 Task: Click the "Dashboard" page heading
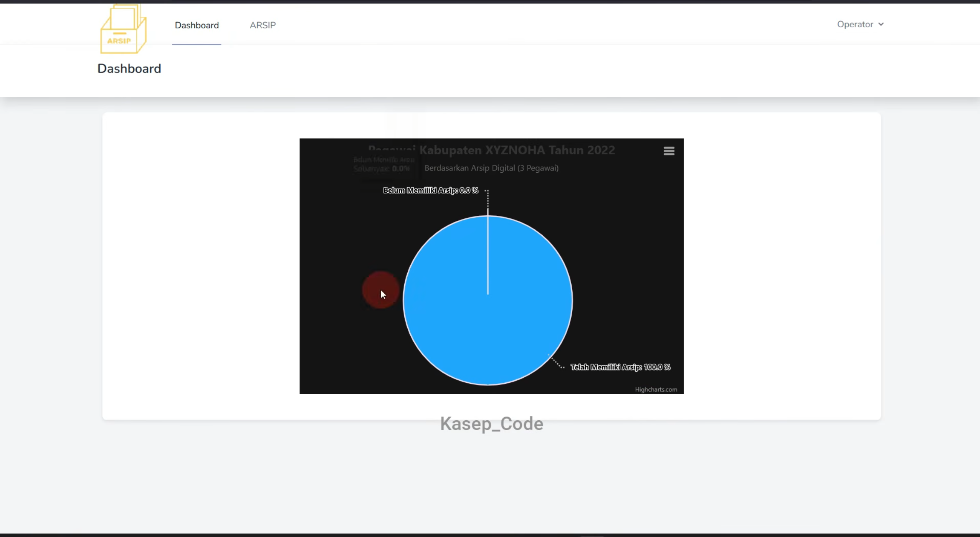tap(129, 68)
